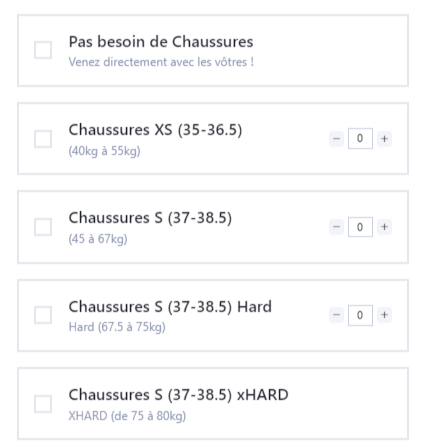Click the Chaussures S (37-38.5) xHARD label
The width and height of the screenshot is (421, 447).
pos(179,395)
